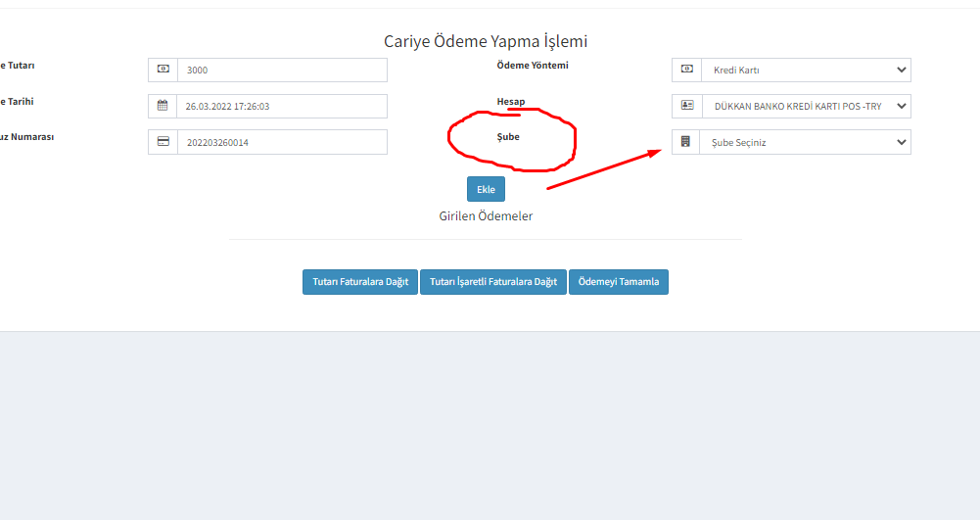The width and height of the screenshot is (980, 520).
Task: Click the building icon beside Şube Seçiniz
Action: pos(686,142)
